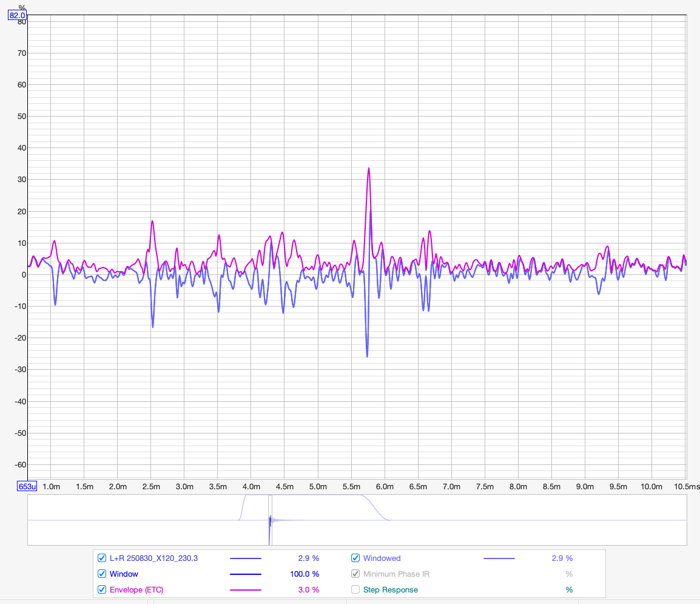Click the tallest envelope peak near 5.75 ms
The height and width of the screenshot is (604, 700).
[368, 169]
